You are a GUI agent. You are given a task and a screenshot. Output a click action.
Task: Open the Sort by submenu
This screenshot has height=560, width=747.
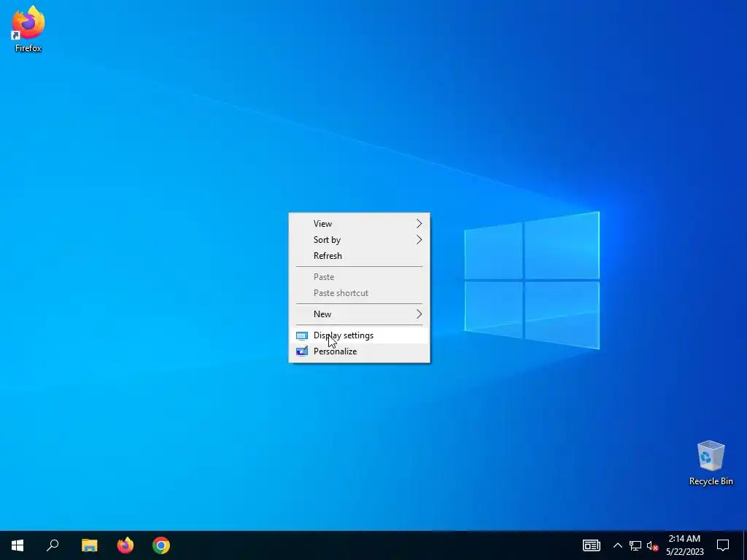tap(359, 239)
